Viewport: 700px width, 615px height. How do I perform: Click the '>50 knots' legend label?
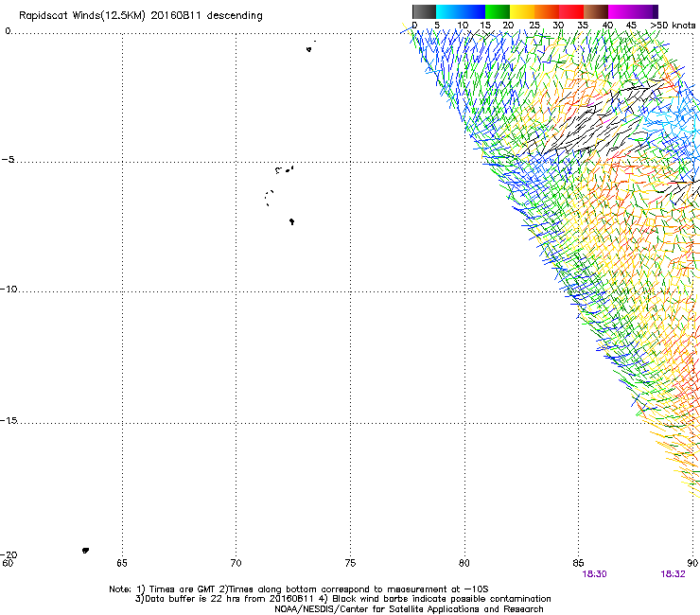point(673,26)
